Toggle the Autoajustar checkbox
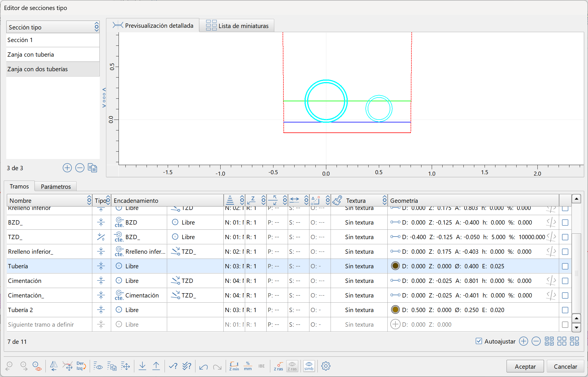Image resolution: width=588 pixels, height=377 pixels. click(479, 341)
